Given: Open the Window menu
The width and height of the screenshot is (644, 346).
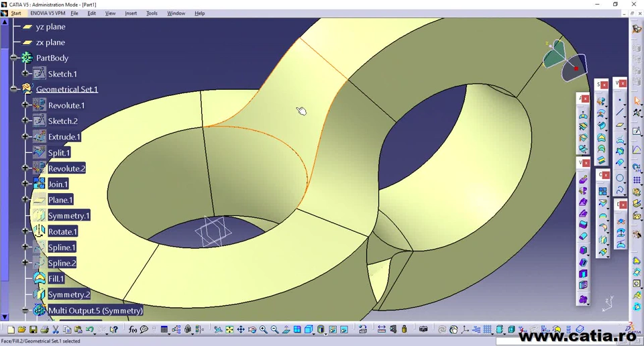Looking at the screenshot, I should [176, 13].
